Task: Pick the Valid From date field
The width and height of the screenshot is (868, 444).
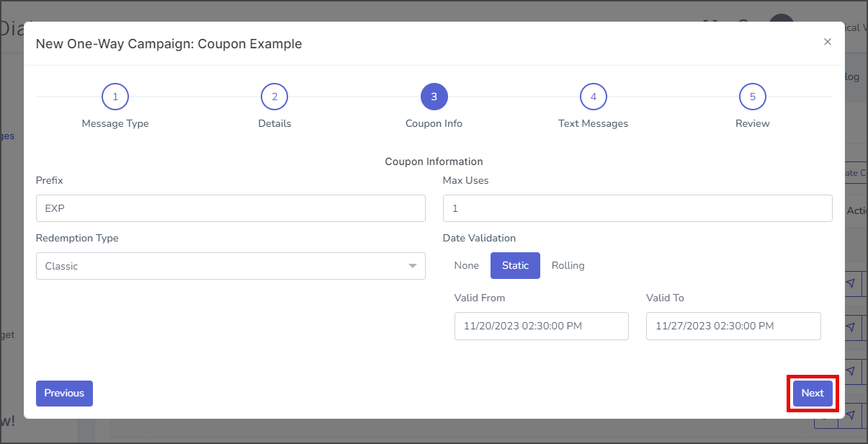Action: pos(542,326)
